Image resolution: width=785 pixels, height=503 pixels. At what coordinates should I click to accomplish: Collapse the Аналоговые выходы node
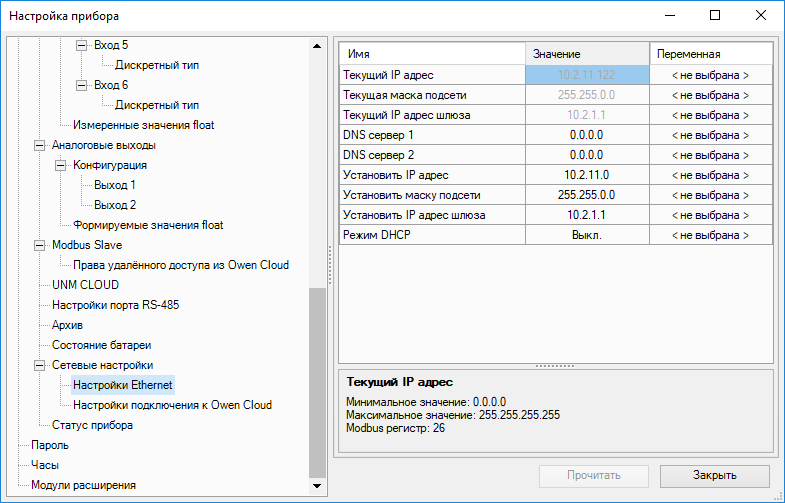pyautogui.click(x=40, y=146)
